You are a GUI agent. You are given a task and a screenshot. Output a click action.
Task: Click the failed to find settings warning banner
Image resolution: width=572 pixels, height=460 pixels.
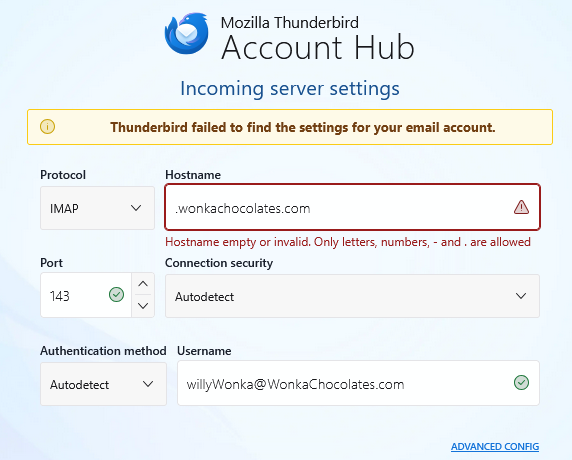click(x=290, y=127)
